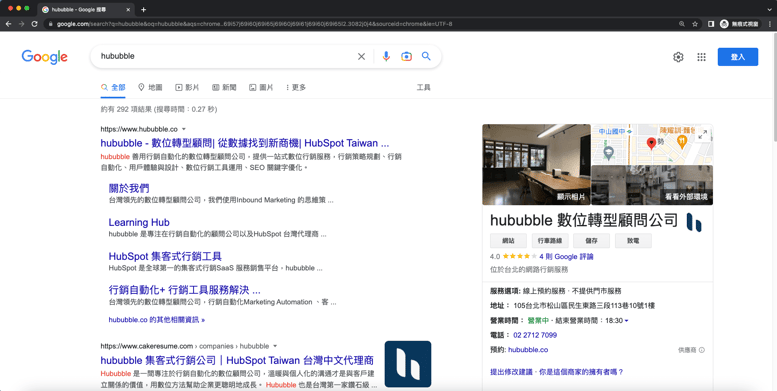
Task: Click the 登入 sign in button
Action: pyautogui.click(x=738, y=57)
